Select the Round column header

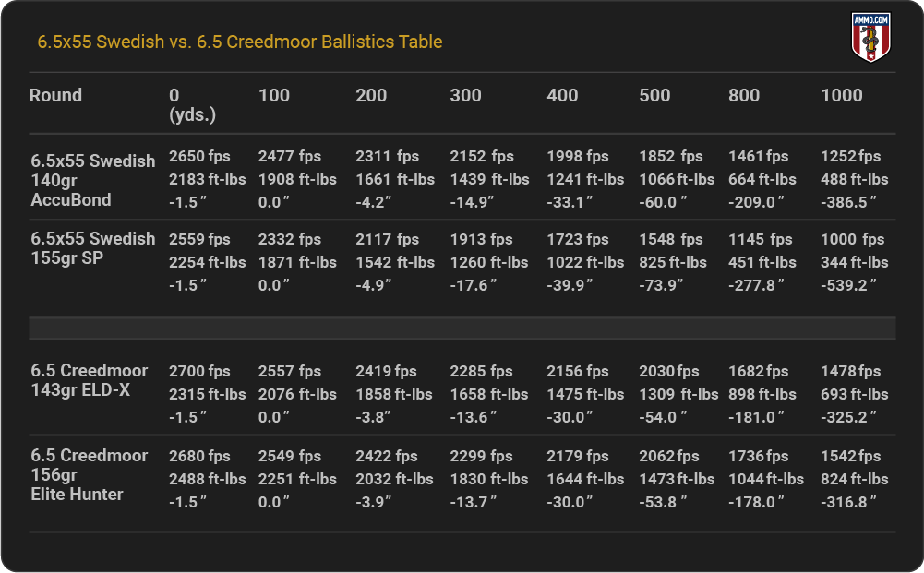coord(55,95)
